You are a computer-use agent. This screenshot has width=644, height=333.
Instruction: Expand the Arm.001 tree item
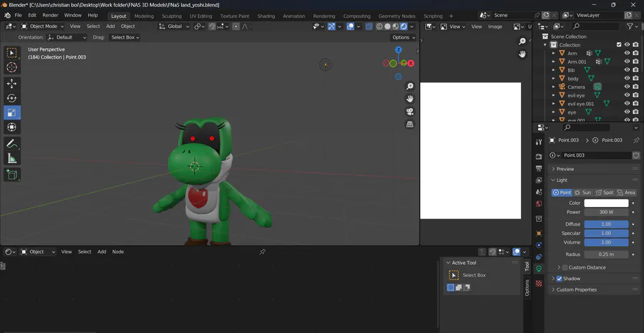[554, 62]
